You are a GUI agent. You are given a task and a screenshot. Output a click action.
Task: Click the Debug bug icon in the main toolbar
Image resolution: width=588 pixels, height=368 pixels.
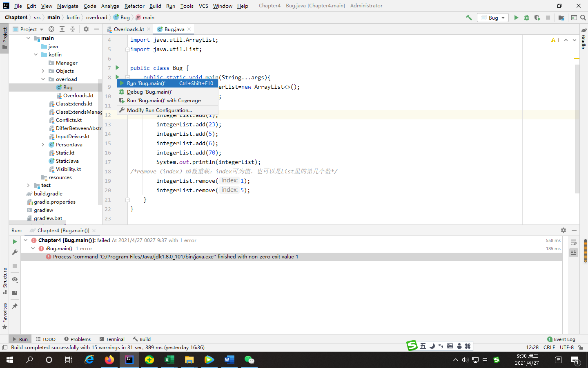click(527, 18)
